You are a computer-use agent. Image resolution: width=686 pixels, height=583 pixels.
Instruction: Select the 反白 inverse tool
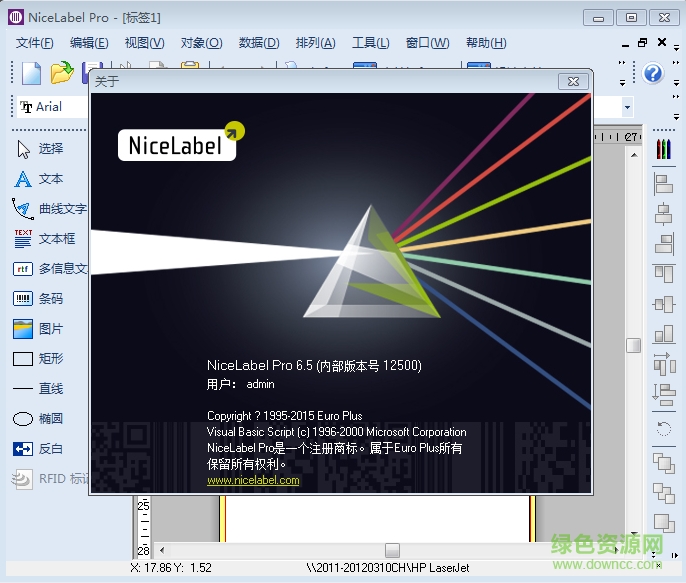click(x=38, y=449)
